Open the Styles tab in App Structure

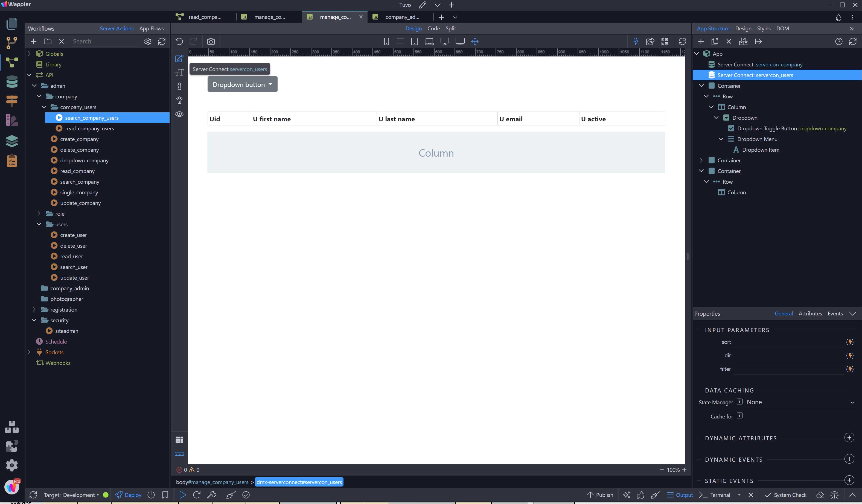coord(764,28)
